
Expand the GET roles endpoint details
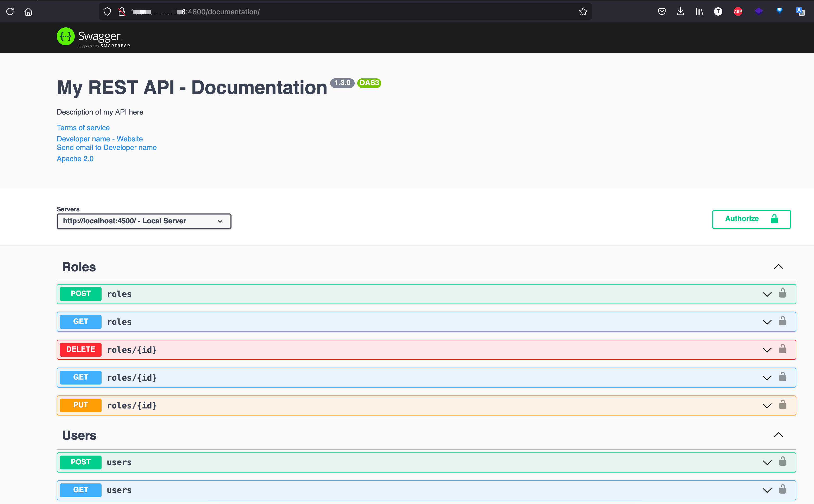pos(767,322)
